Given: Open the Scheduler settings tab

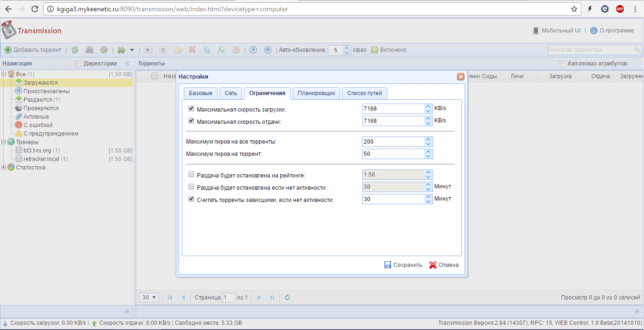Looking at the screenshot, I should click(316, 93).
